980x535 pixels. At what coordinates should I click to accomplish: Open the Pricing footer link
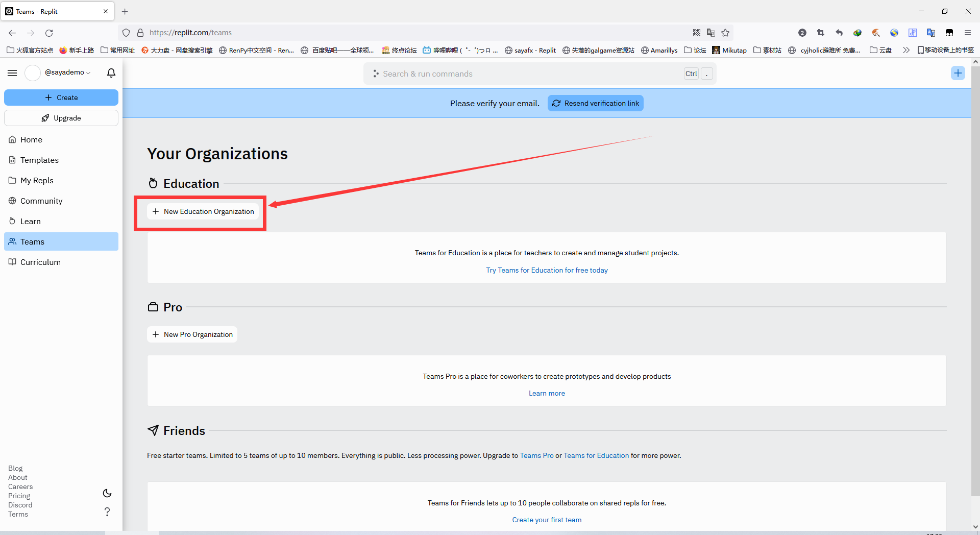tap(19, 496)
